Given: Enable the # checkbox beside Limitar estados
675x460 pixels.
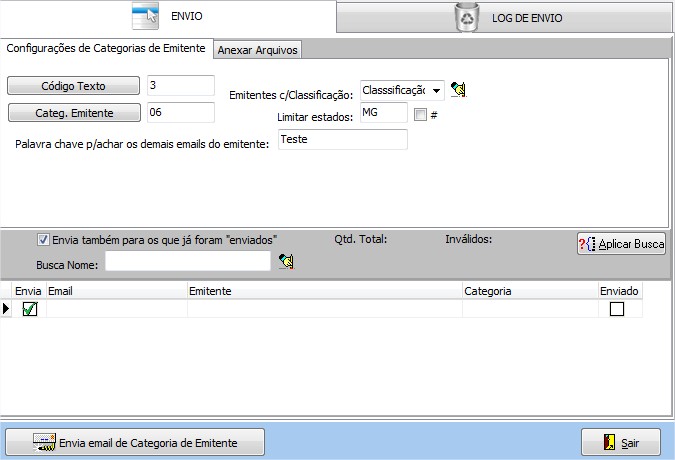Looking at the screenshot, I should 421,114.
